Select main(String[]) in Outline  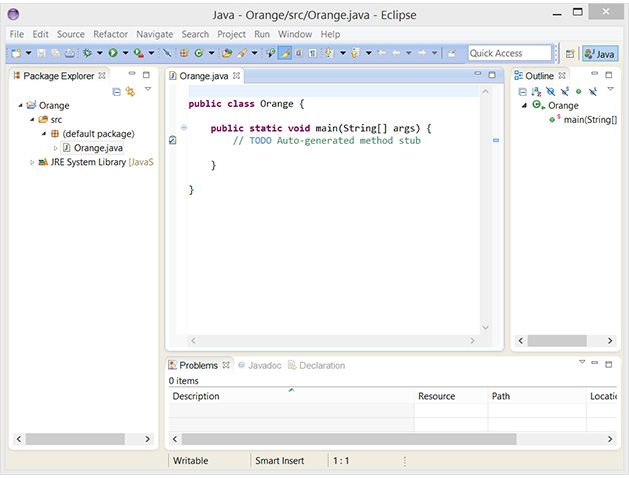(584, 120)
